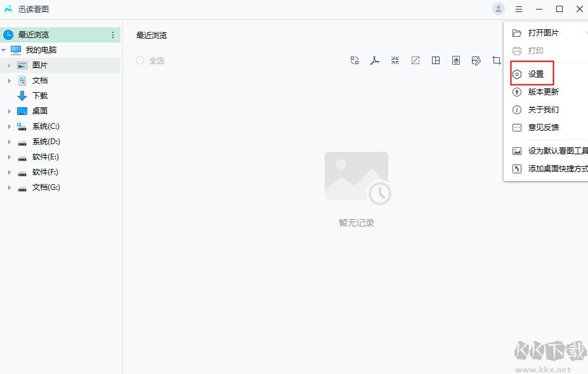Expand the 系统(C:) drive in the sidebar

tap(9, 126)
